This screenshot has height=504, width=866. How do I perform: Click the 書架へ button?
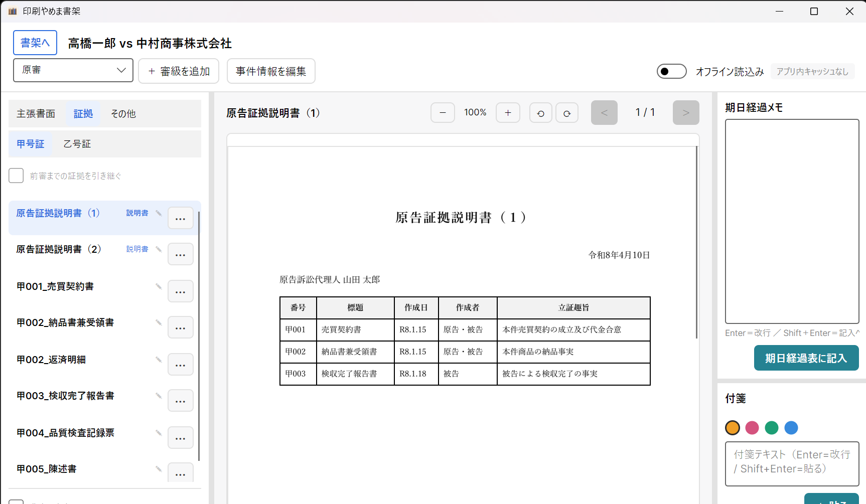(x=35, y=43)
